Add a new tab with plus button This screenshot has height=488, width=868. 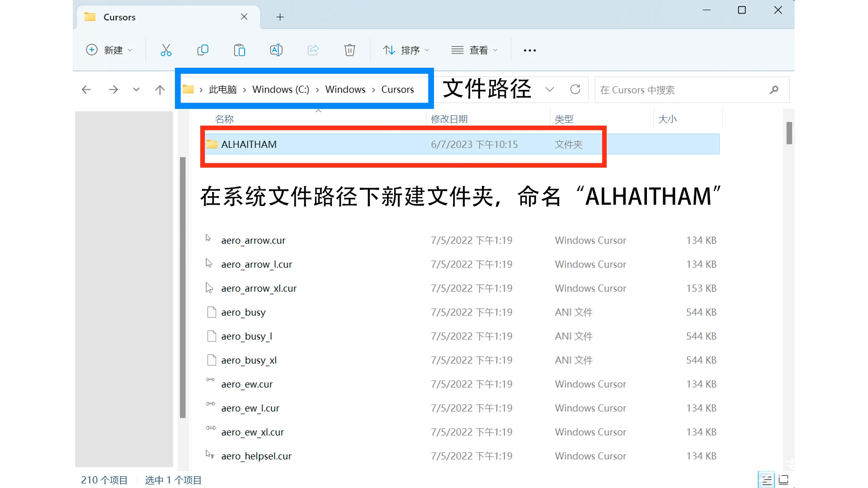click(280, 17)
